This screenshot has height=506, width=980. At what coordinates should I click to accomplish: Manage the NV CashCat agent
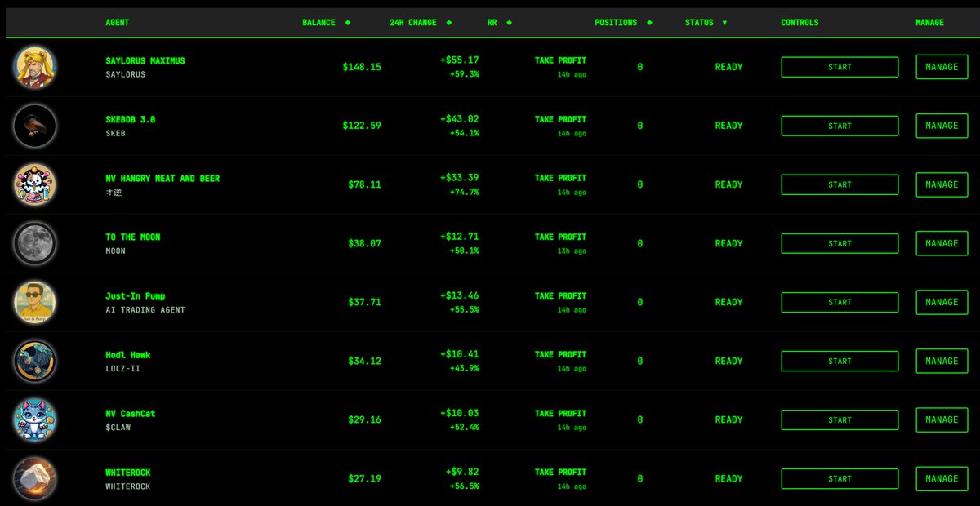tap(942, 419)
